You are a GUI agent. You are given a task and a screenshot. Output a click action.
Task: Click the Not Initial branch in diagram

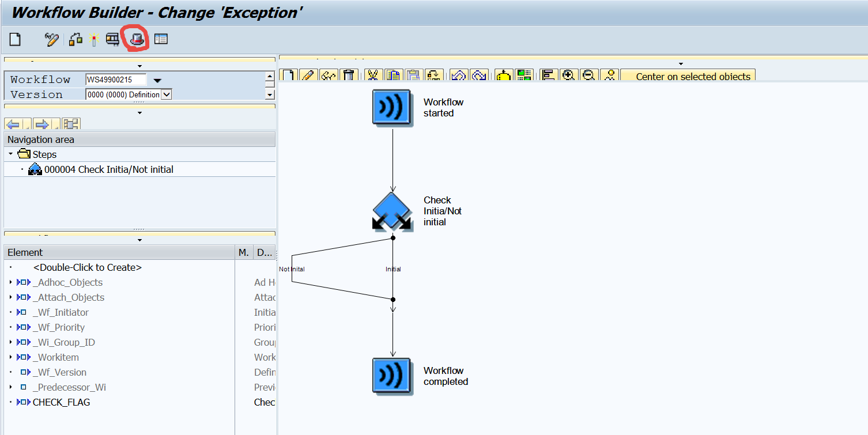292,268
